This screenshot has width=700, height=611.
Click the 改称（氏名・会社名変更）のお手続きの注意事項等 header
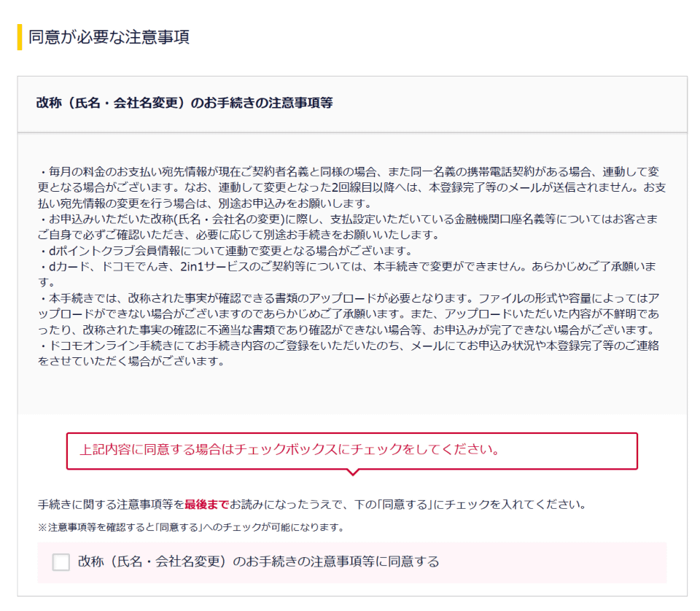click(x=184, y=103)
